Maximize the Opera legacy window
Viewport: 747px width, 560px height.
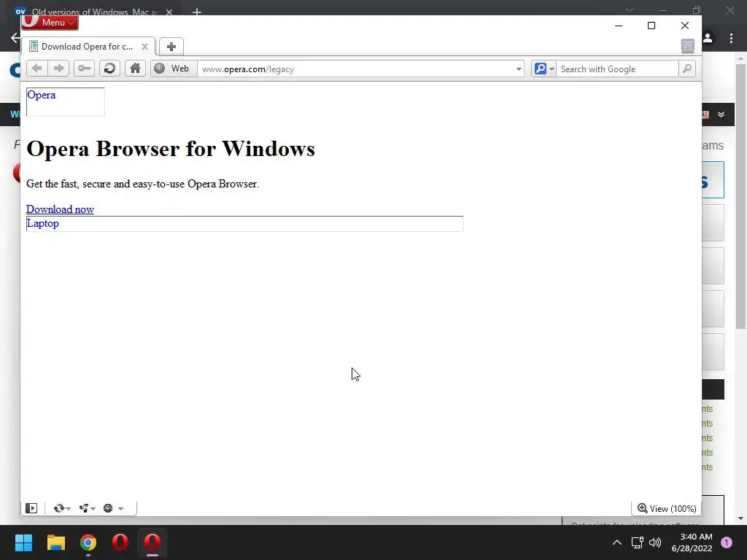651,26
